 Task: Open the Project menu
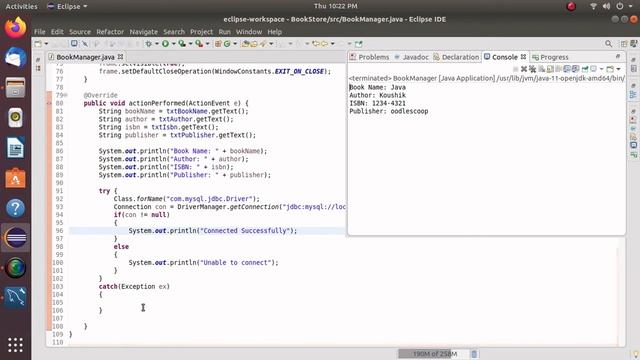[x=201, y=32]
